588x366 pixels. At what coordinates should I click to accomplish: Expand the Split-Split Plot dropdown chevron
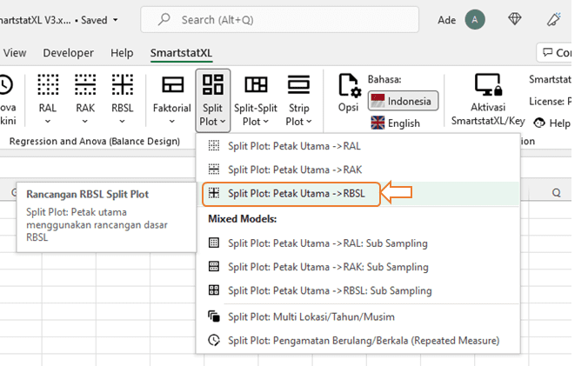(x=266, y=122)
